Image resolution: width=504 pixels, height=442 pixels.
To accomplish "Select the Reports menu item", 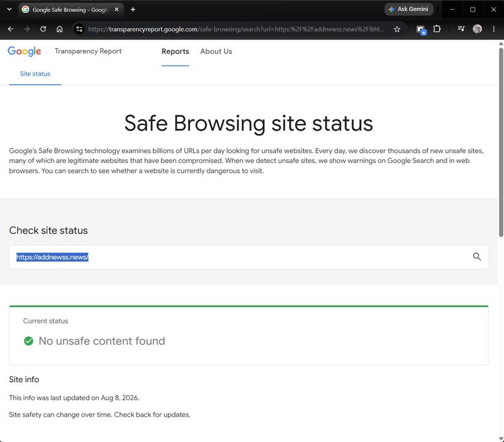I will point(175,51).
